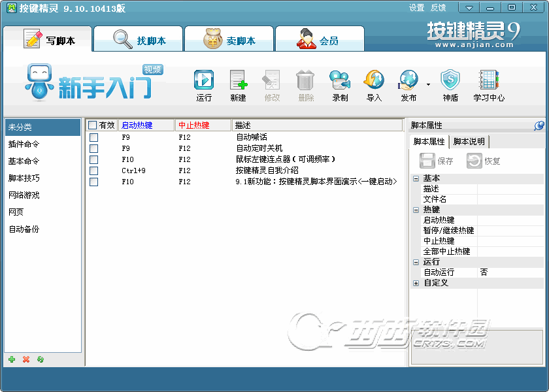Open the 神盾 (Shield) tool
549x392 pixels.
(x=450, y=81)
